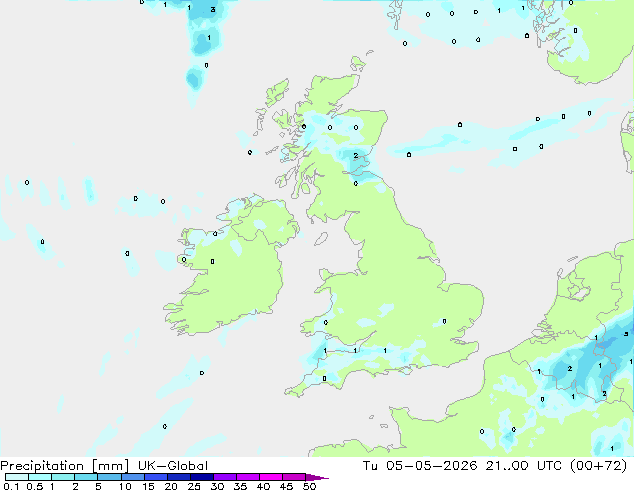Click the 10–15 mm blue legend swatch
This screenshot has width=634, height=490.
click(132, 477)
